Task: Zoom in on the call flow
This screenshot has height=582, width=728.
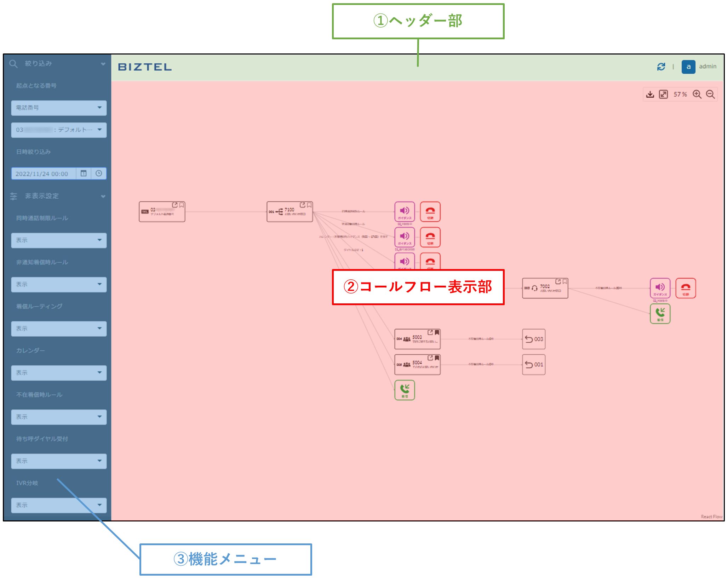Action: click(697, 94)
